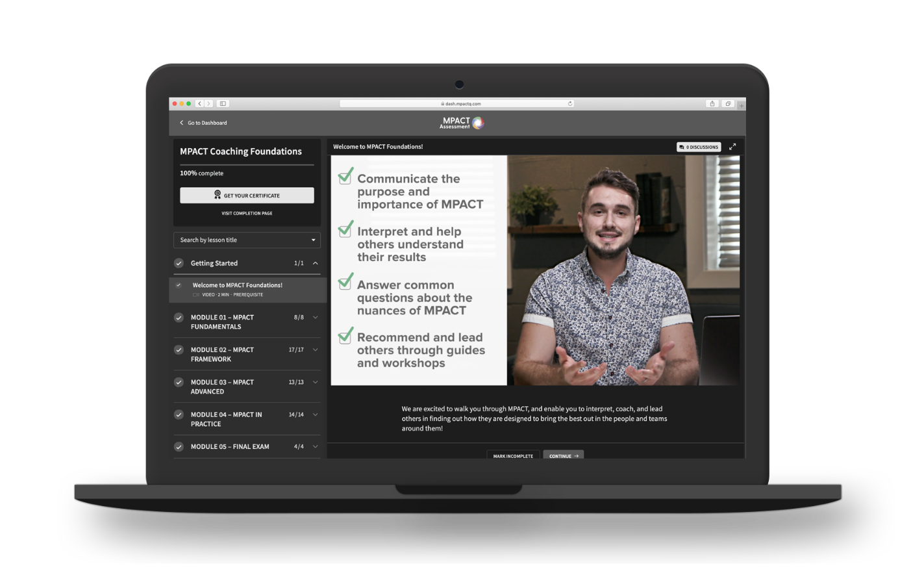The width and height of the screenshot is (924, 586).
Task: Open the Welcome to MPACT Foundations lesson
Action: point(247,290)
